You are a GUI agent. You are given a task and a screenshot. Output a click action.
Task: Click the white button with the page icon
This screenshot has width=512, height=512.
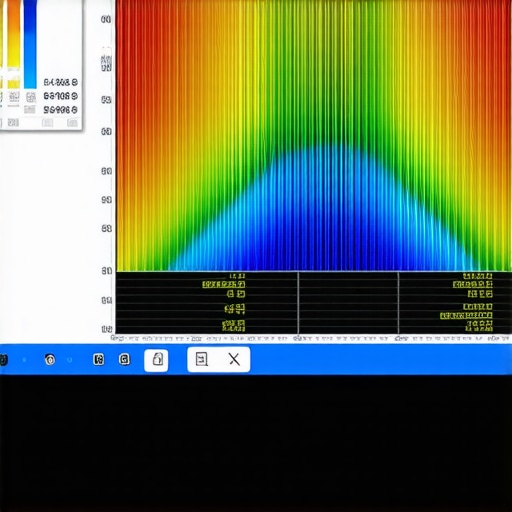[x=156, y=360]
